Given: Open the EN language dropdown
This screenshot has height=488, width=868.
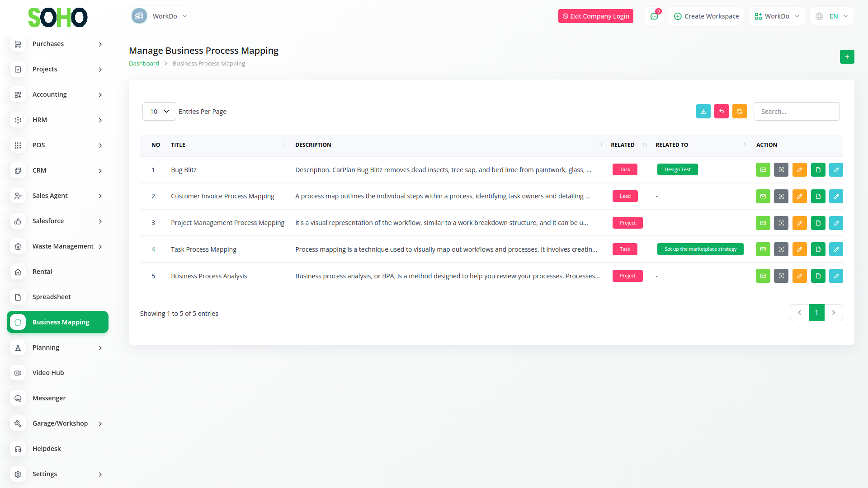Looking at the screenshot, I should [833, 16].
